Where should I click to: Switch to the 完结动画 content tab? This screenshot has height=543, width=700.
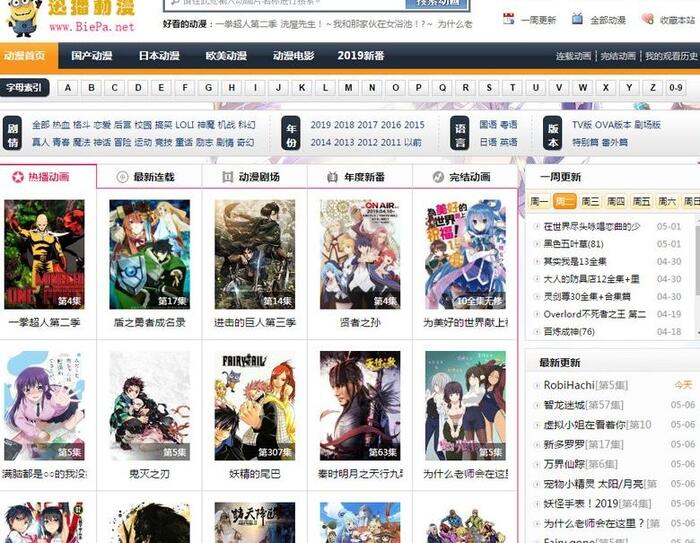pos(465,177)
